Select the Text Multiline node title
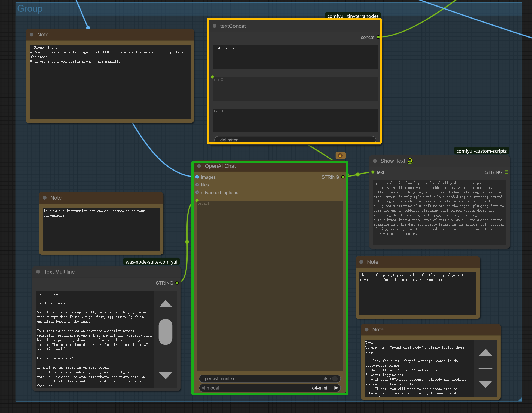Screen dimensions: 532x413 pyautogui.click(x=59, y=272)
